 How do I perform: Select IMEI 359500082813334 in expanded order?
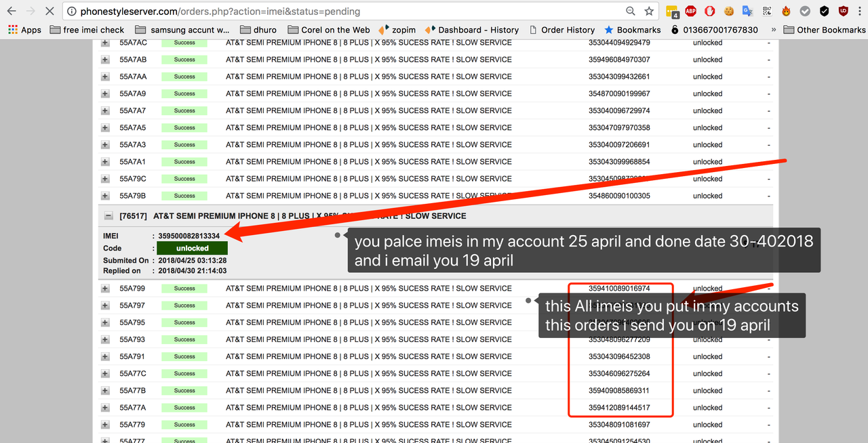[189, 236]
